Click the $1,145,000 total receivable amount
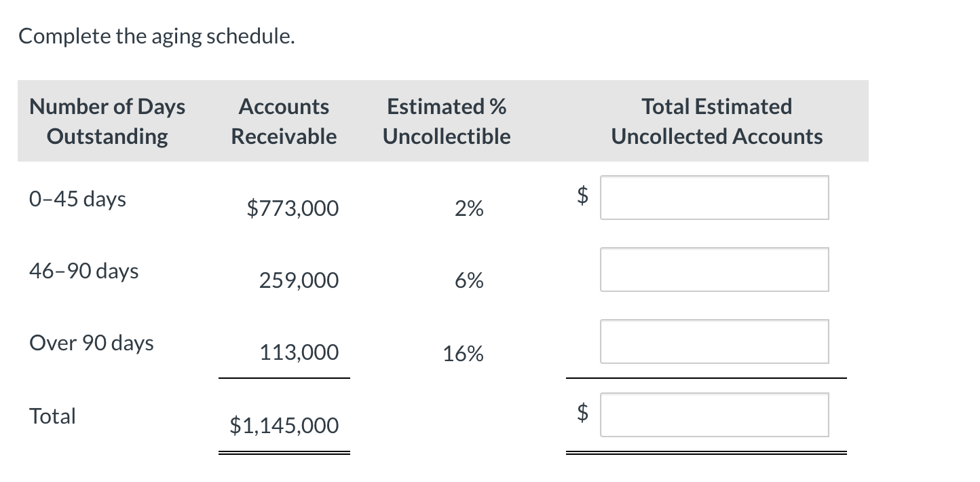The width and height of the screenshot is (980, 482). point(284,426)
